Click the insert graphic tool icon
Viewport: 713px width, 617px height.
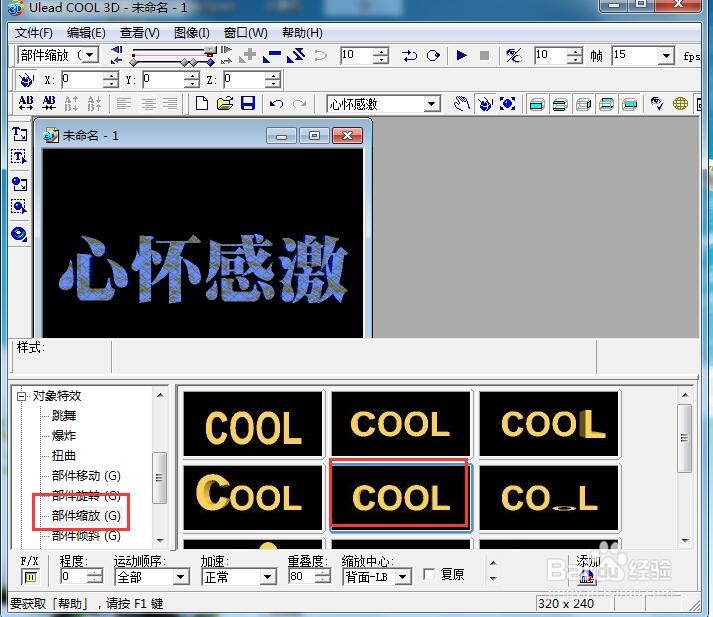tap(19, 184)
